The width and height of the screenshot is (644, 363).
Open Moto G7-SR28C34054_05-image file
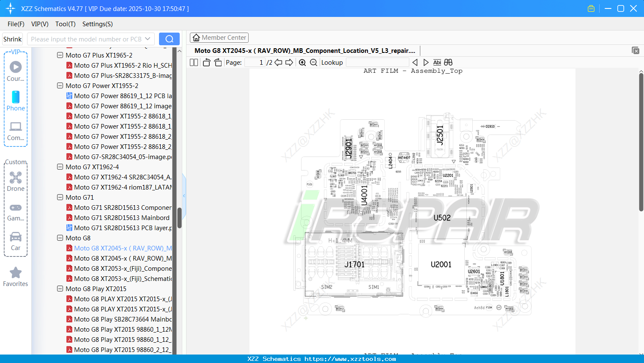[x=119, y=157]
